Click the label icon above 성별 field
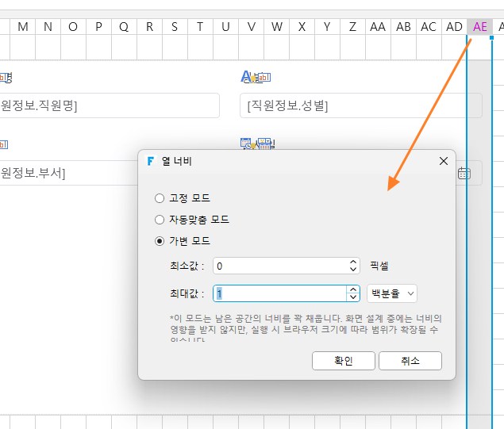Viewport: 504px width, 429px height. click(x=256, y=77)
